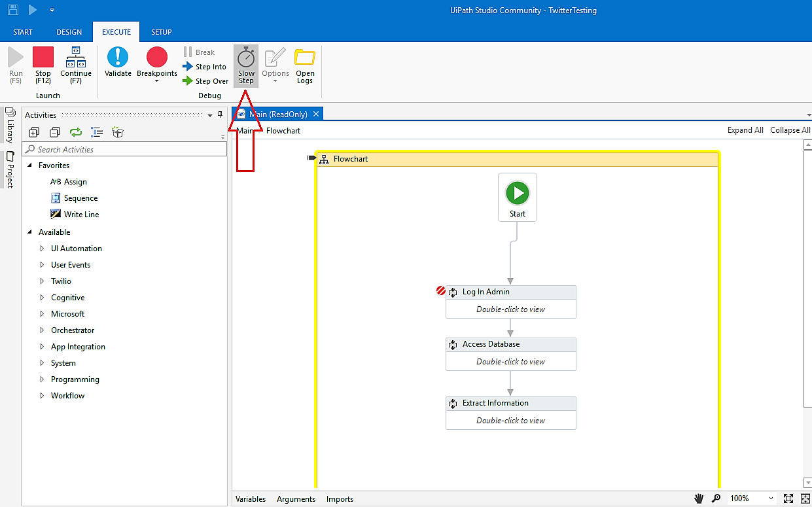Open the Library side panel tab
The image size is (812, 507).
10,126
